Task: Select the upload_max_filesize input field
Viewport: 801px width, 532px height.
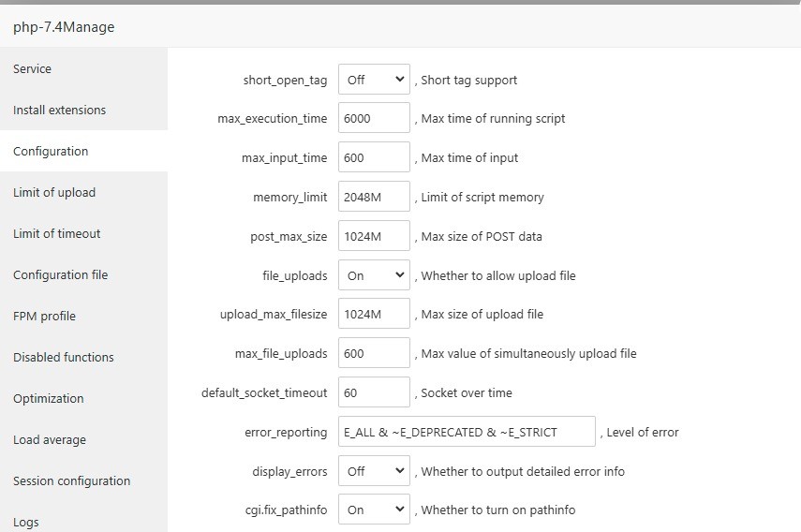Action: [374, 314]
